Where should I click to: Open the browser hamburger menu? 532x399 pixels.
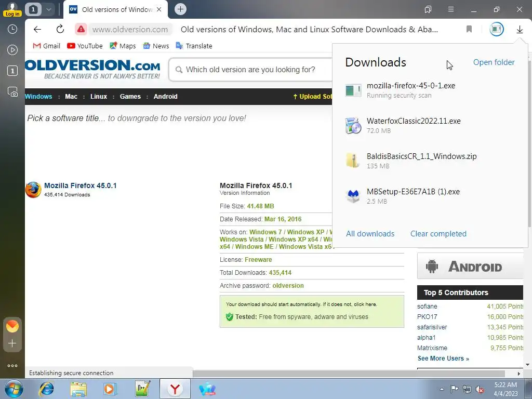[x=451, y=9]
